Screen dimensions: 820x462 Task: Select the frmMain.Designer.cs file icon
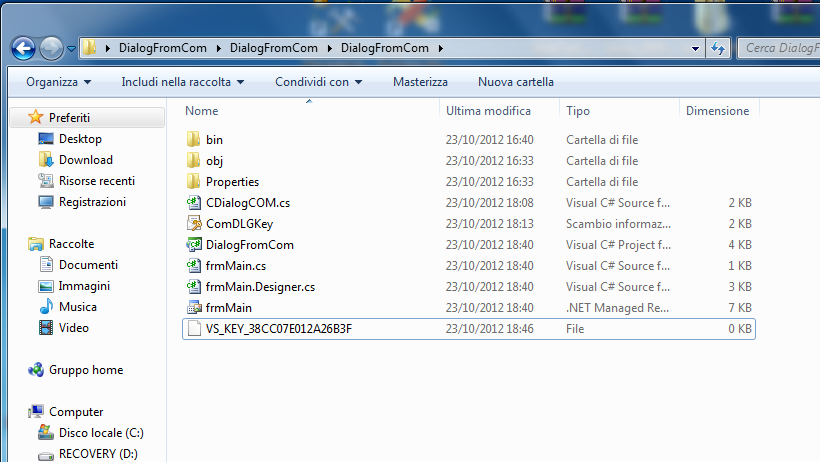[x=194, y=286]
